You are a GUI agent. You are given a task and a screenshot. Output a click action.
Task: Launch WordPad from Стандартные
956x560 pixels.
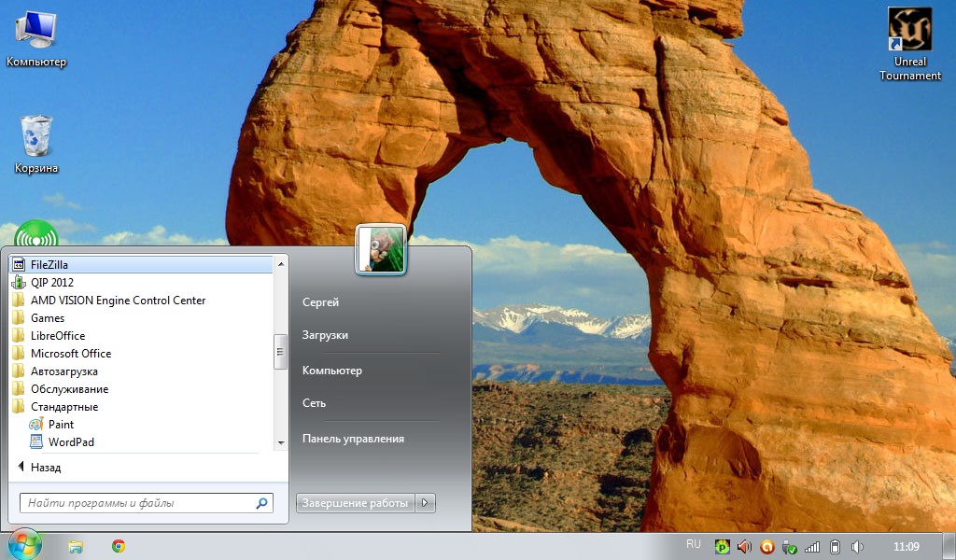pyautogui.click(x=141, y=441)
